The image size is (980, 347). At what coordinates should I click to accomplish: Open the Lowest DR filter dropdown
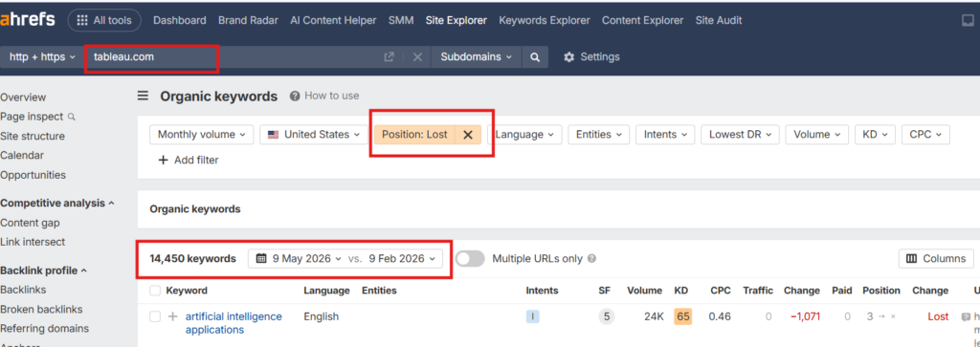coord(740,134)
